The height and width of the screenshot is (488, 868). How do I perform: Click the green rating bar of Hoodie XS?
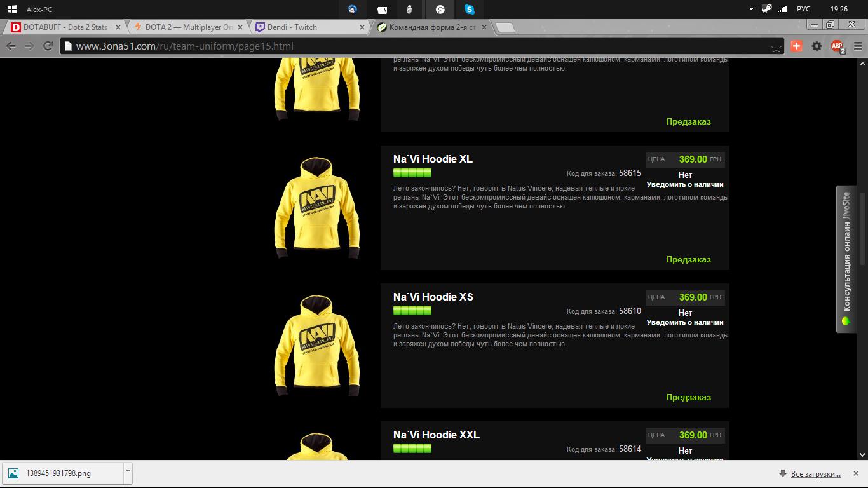[x=412, y=311]
